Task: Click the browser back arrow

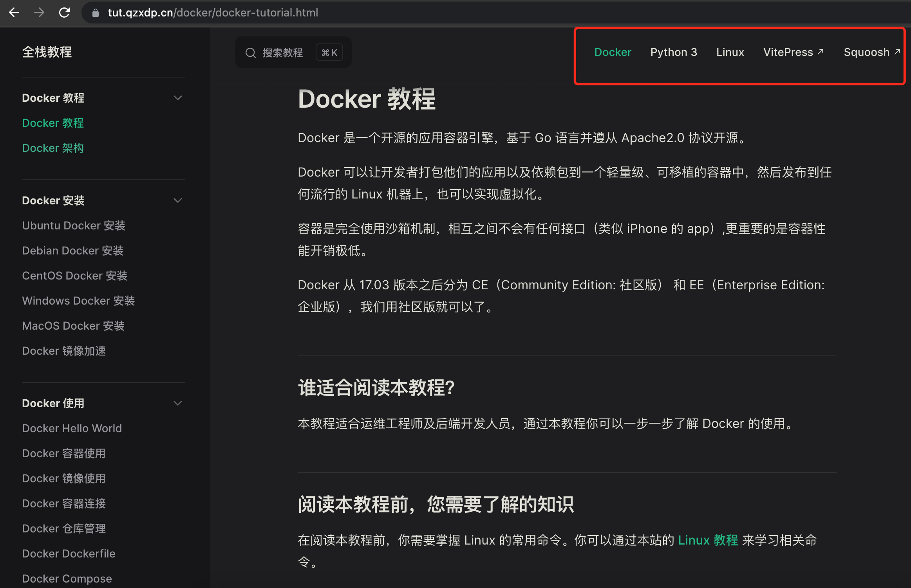Action: point(14,13)
